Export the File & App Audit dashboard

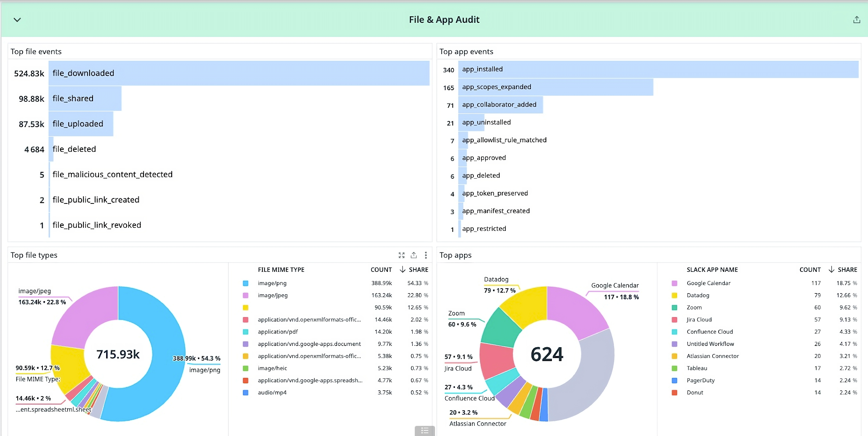coord(857,20)
